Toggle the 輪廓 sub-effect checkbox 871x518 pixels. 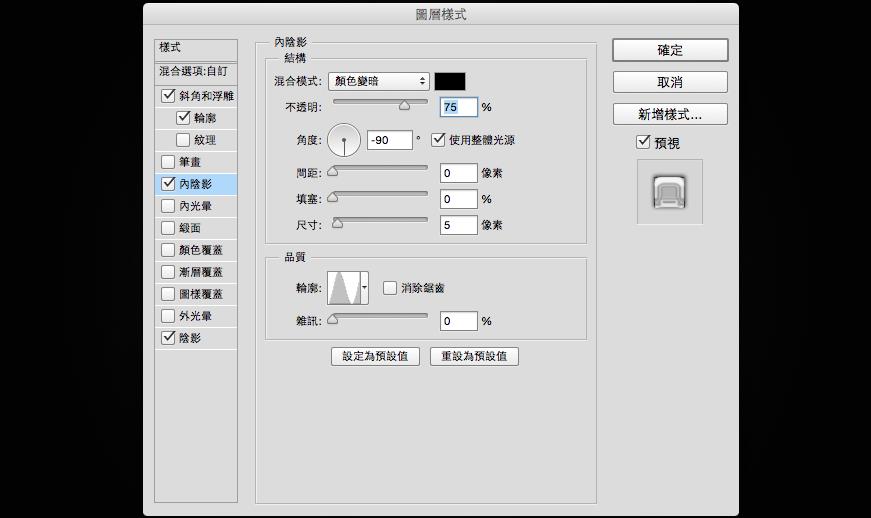183,118
